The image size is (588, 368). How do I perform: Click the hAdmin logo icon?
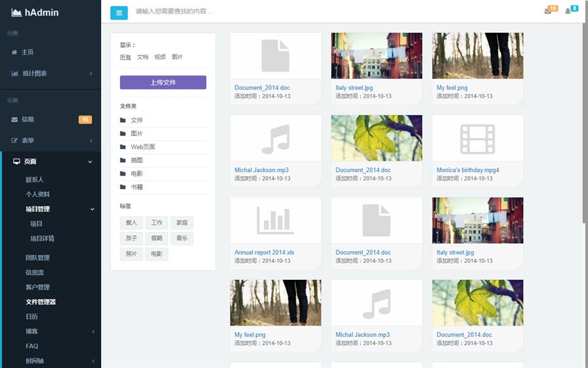[x=16, y=12]
